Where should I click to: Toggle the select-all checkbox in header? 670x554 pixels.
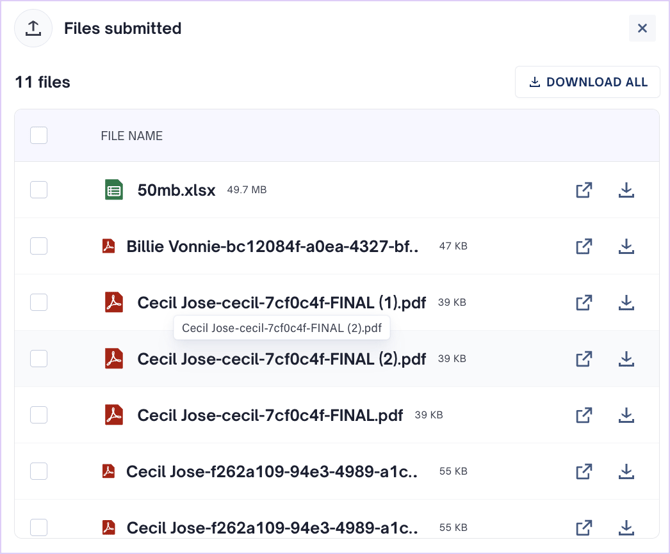click(39, 135)
